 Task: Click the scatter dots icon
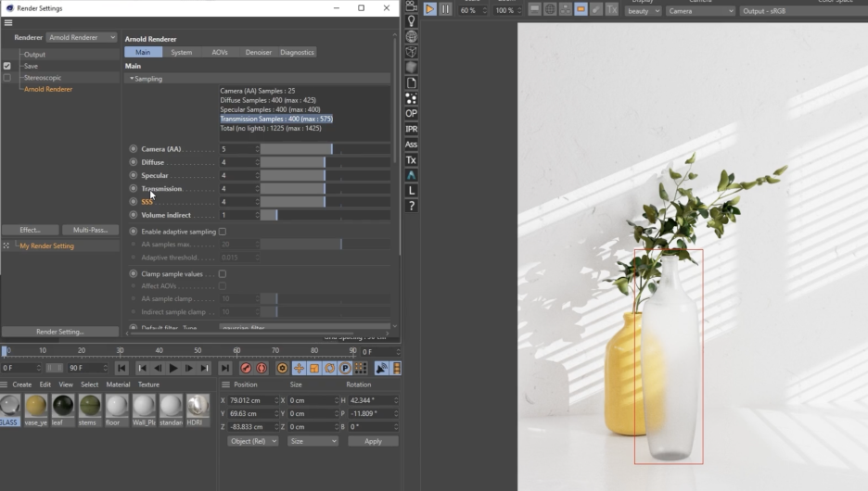point(412,98)
